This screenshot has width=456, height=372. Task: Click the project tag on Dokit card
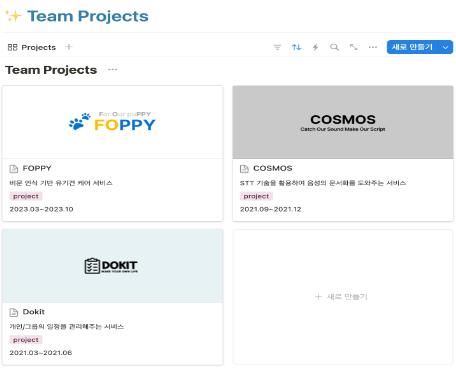click(x=26, y=340)
